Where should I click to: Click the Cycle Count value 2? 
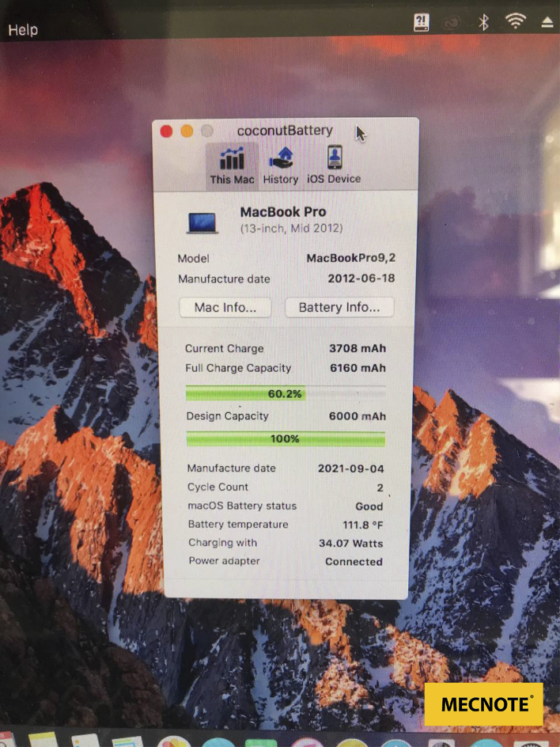[x=380, y=487]
